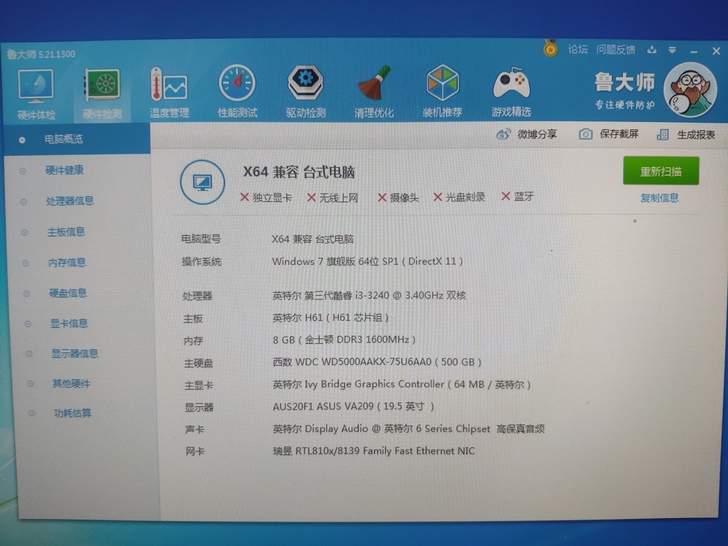The width and height of the screenshot is (728, 546).
Task: Click the 复制信息 copy info link
Action: (659, 198)
